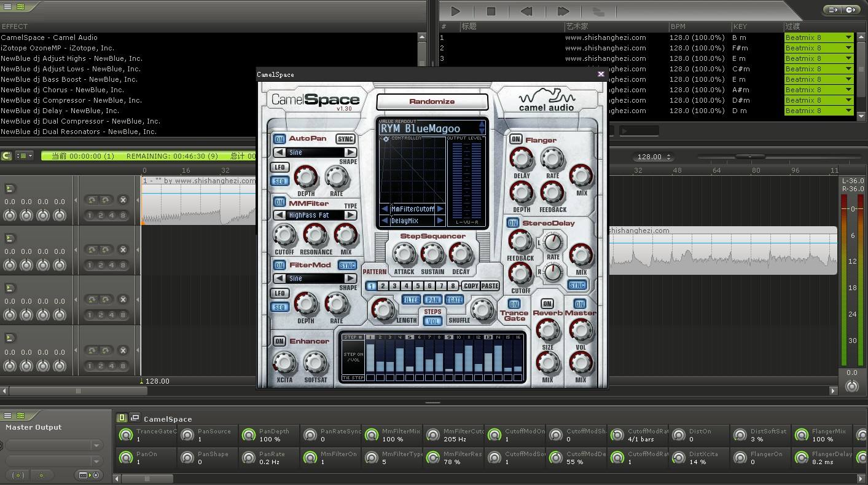Select step pattern number 1
The width and height of the screenshot is (868, 485).
[x=371, y=286]
